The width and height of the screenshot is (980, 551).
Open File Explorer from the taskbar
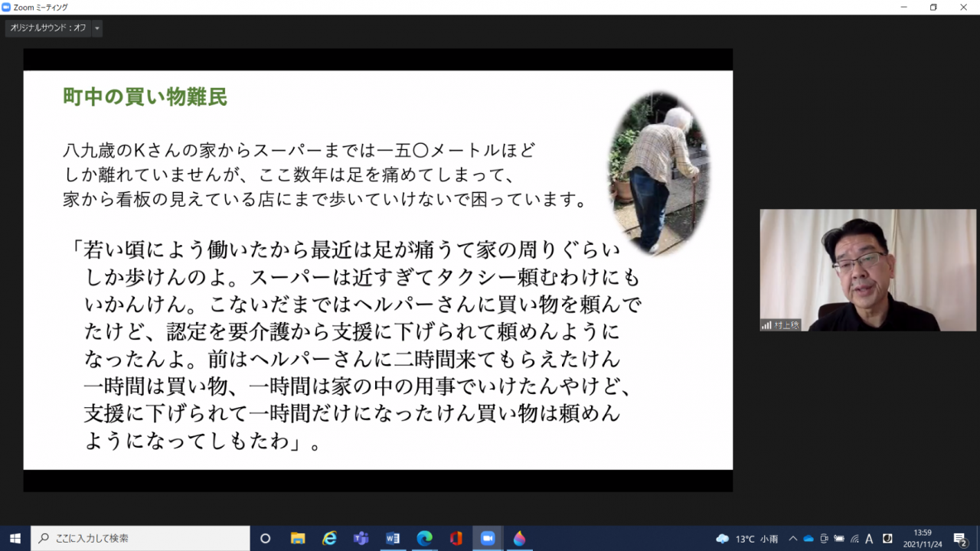pos(298,538)
